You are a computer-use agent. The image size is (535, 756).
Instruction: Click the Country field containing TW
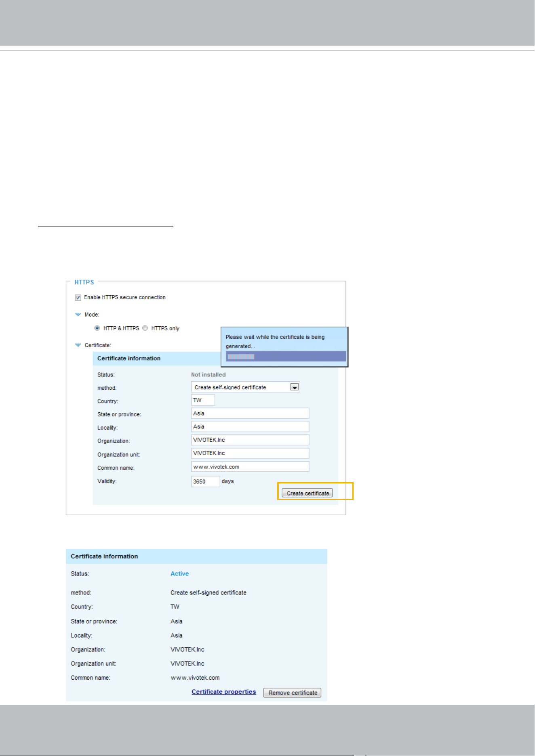[x=203, y=400]
